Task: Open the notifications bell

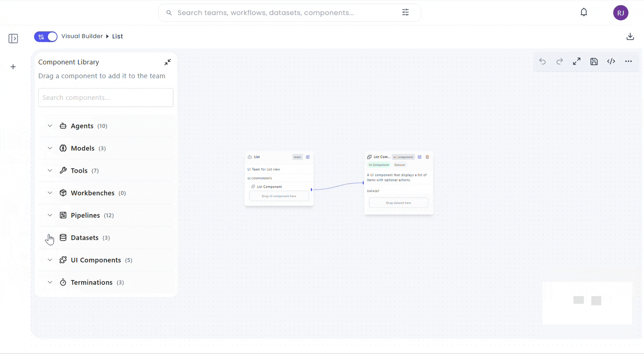Action: click(x=584, y=13)
